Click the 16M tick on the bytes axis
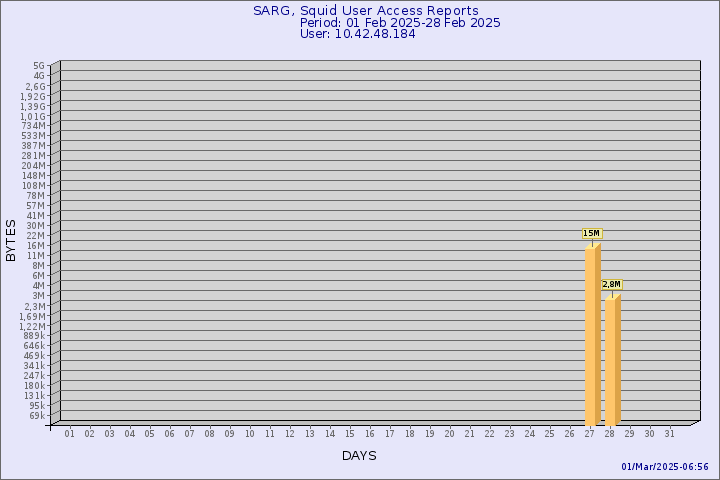The height and width of the screenshot is (480, 720). pyautogui.click(x=36, y=245)
